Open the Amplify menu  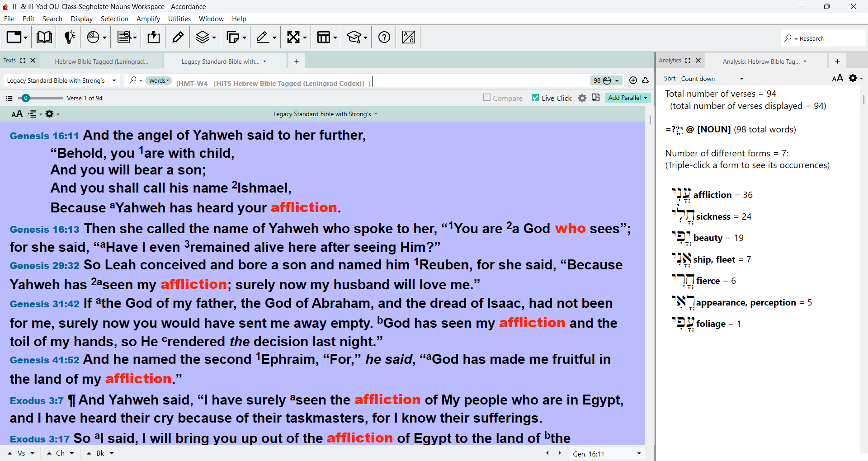148,19
